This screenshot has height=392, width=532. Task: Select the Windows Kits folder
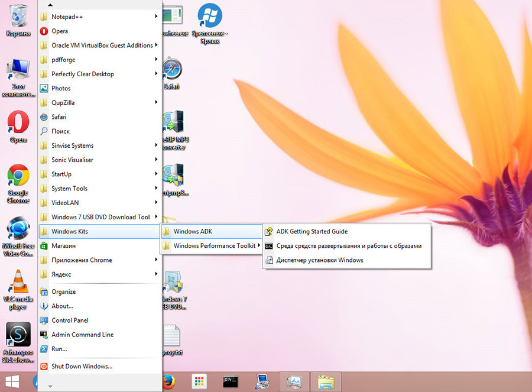coord(100,231)
